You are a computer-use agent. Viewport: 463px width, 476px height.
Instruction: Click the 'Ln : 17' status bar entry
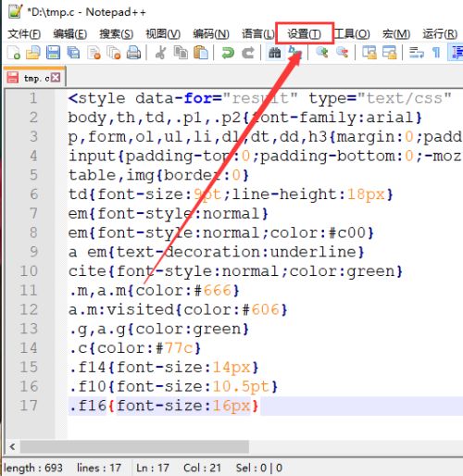pos(153,468)
